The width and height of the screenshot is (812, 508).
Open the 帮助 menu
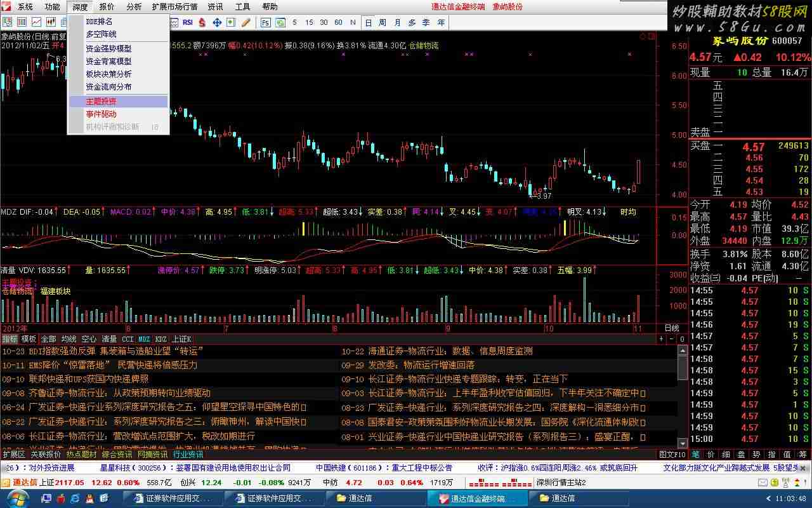270,7
